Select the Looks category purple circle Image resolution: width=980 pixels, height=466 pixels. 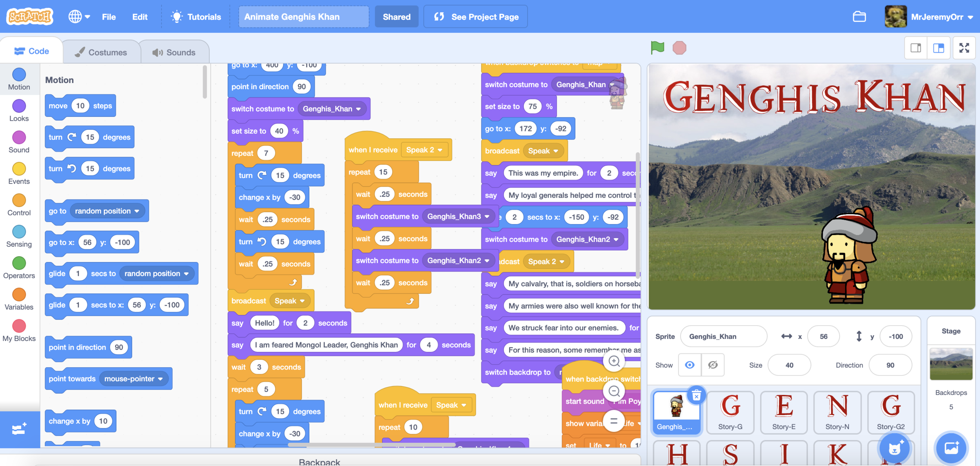pos(19,106)
